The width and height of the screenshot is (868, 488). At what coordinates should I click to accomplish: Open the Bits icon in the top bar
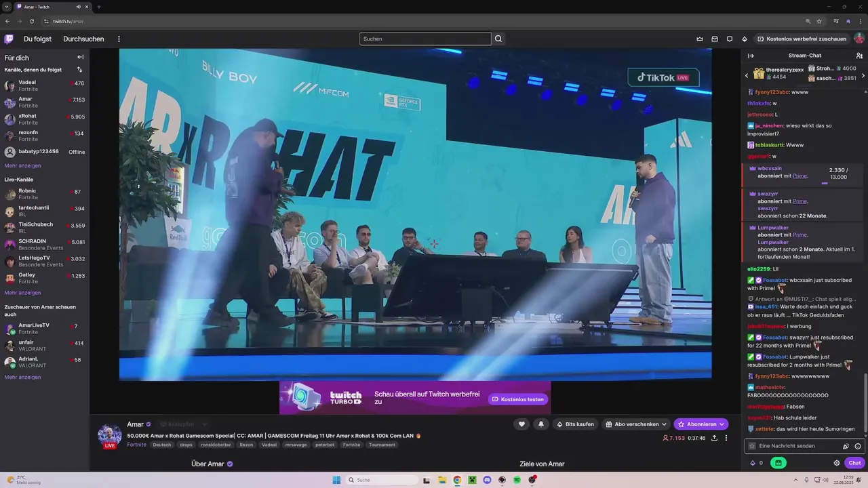click(x=745, y=39)
